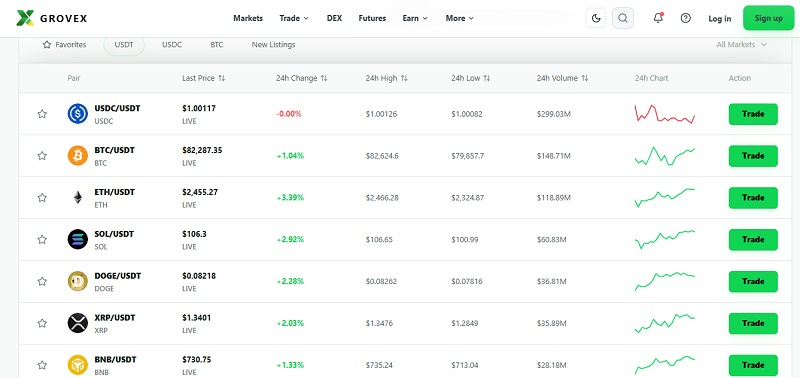Click the $299.03M volume value
This screenshot has height=378, width=800.
(x=554, y=114)
